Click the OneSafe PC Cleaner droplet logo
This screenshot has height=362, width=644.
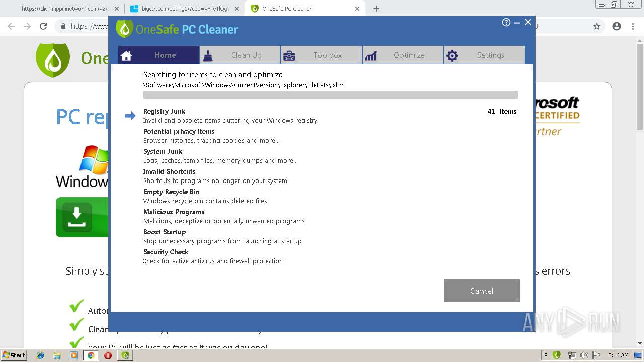(124, 29)
